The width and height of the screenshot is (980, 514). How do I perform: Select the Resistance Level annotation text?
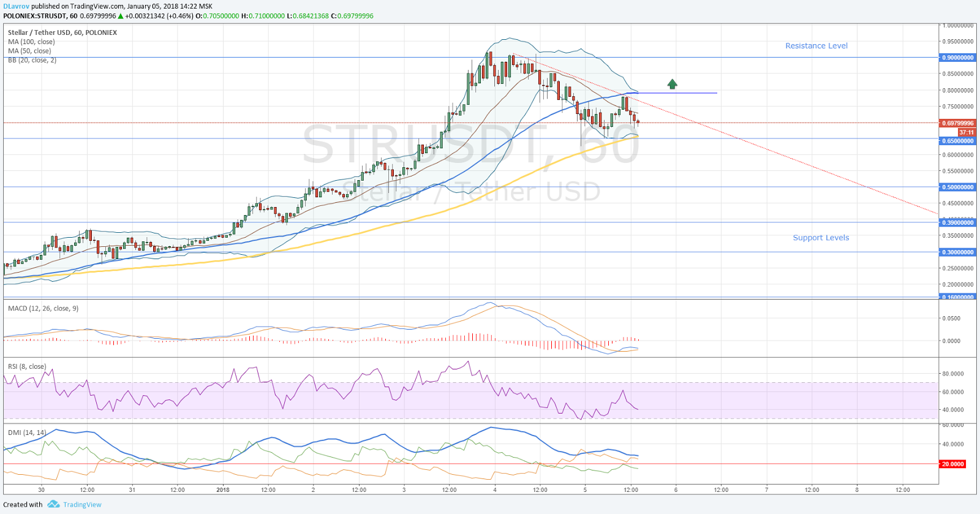point(816,46)
